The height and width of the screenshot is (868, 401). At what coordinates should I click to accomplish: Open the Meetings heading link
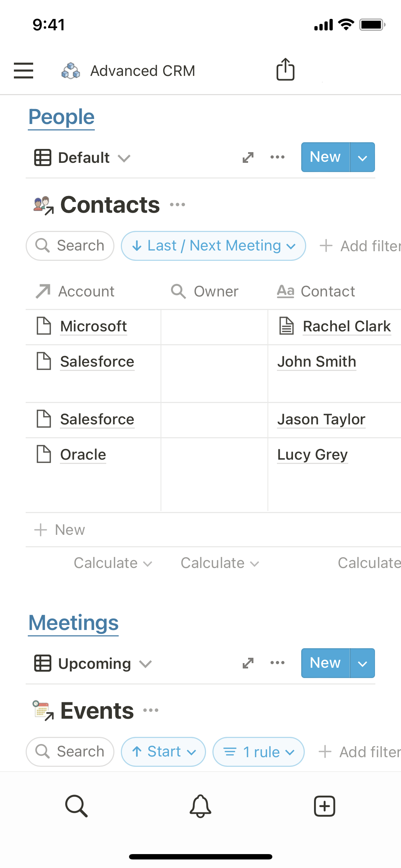coord(73,623)
